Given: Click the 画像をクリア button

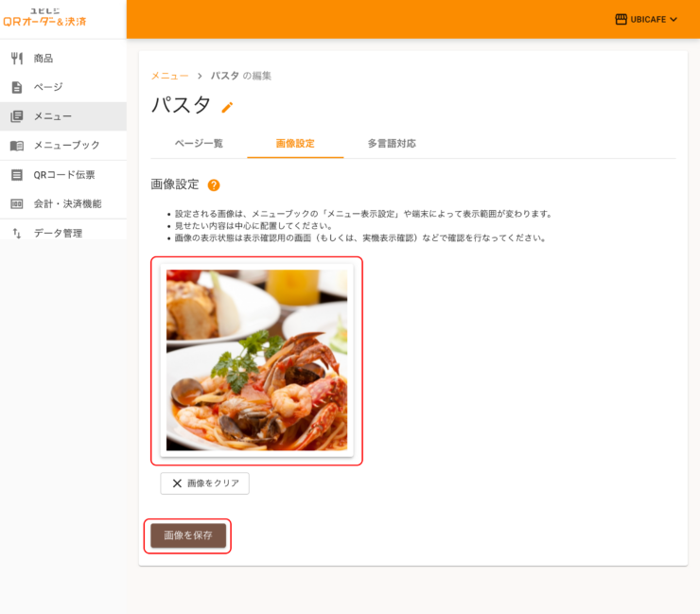Looking at the screenshot, I should point(205,483).
